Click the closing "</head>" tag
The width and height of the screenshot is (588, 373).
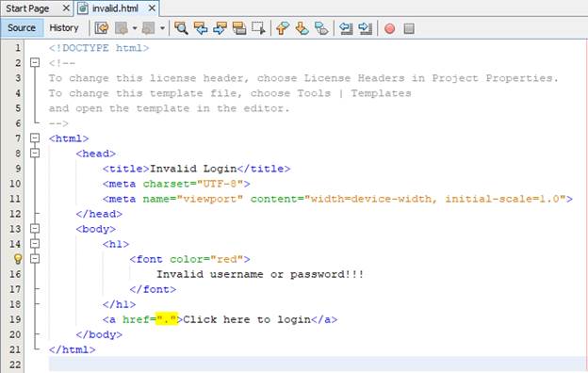(99, 214)
